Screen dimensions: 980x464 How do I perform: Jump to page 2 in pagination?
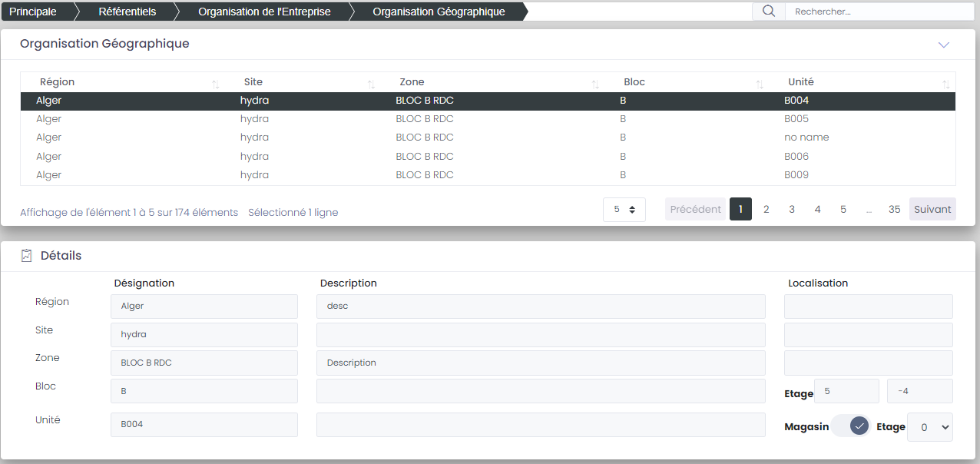click(x=766, y=209)
